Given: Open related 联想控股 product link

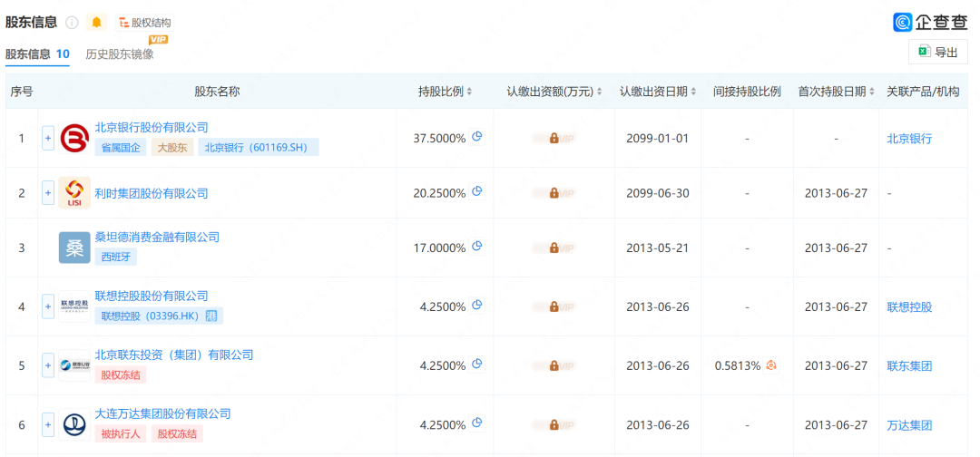Looking at the screenshot, I should (x=909, y=307).
